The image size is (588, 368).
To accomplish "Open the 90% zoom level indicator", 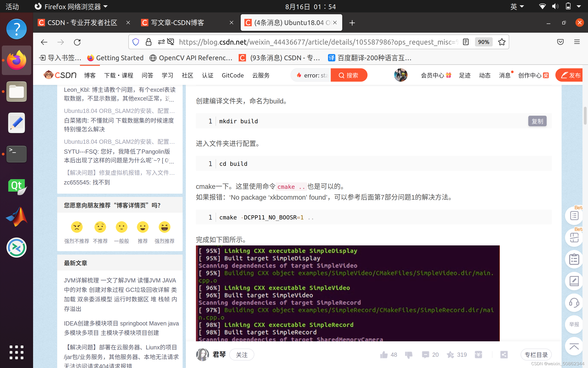I will point(483,42).
